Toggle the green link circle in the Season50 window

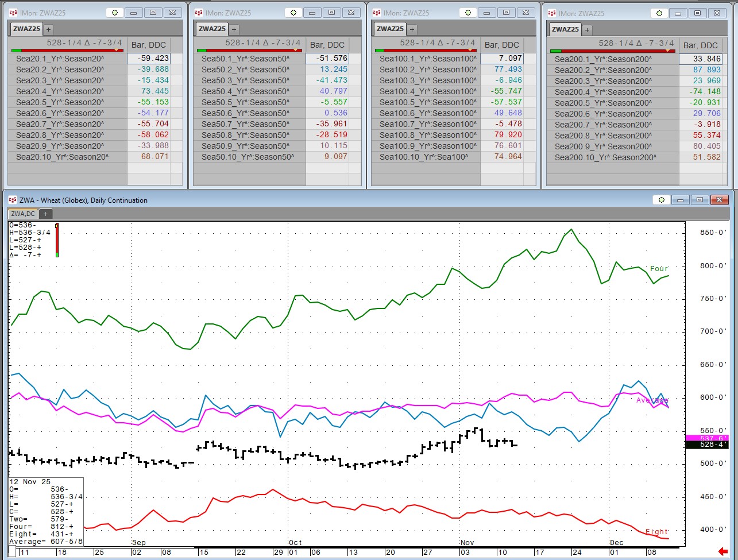click(x=295, y=13)
